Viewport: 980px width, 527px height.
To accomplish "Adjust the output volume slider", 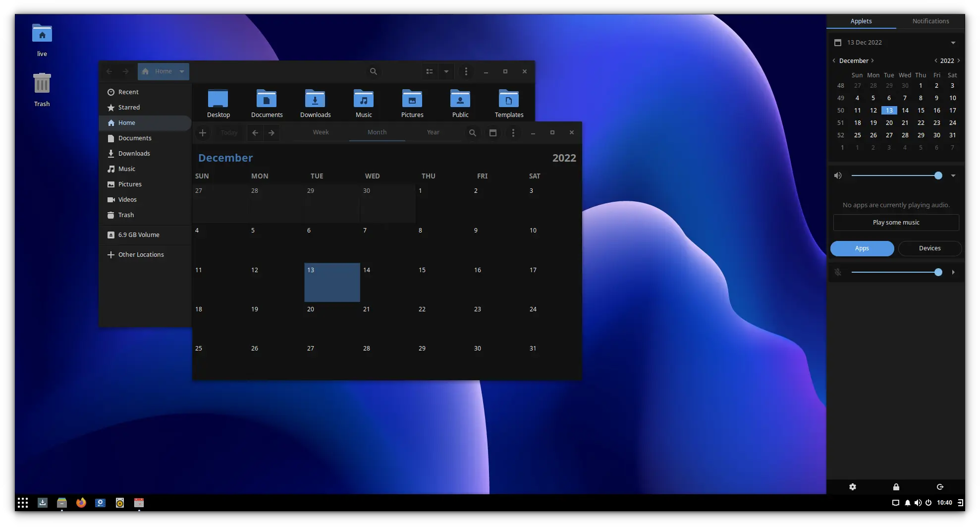I will 896,176.
